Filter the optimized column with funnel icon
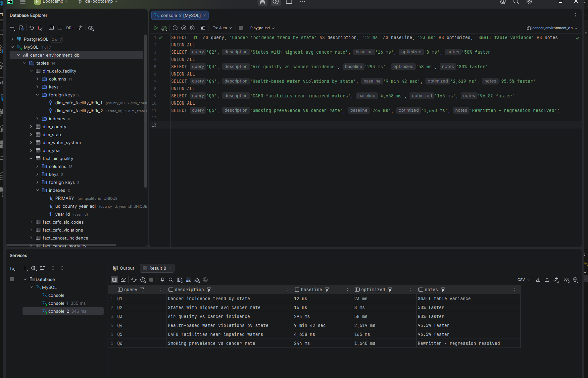 [390, 290]
